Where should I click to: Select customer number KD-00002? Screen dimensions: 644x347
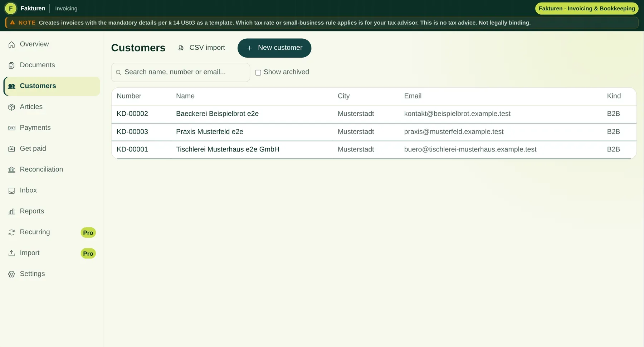132,114
